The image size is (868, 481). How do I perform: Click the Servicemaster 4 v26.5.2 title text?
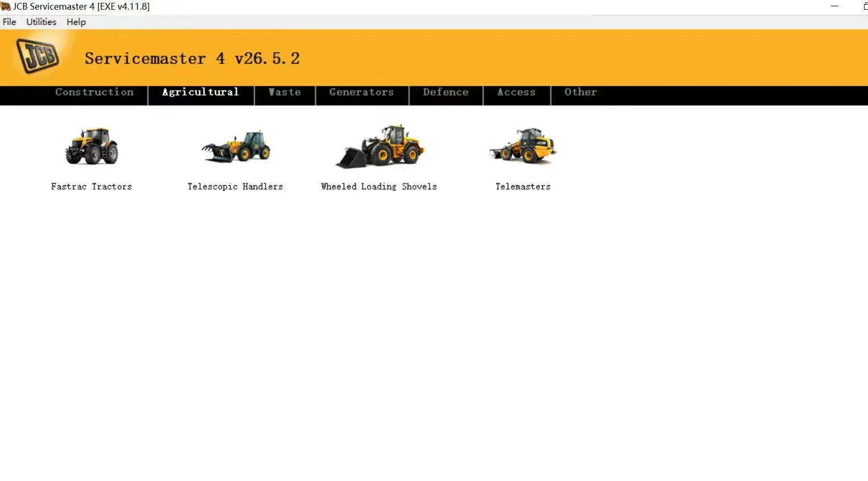point(192,59)
